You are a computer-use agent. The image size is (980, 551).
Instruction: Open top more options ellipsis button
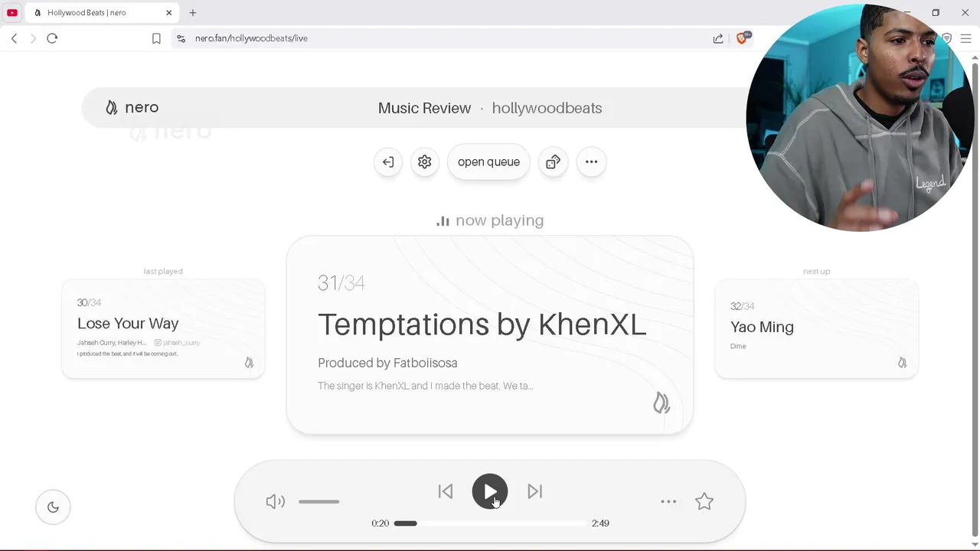591,161
